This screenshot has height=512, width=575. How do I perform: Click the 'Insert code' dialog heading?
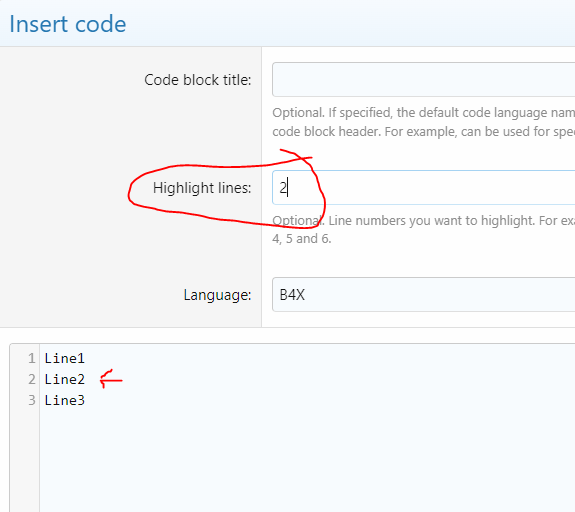[67, 24]
